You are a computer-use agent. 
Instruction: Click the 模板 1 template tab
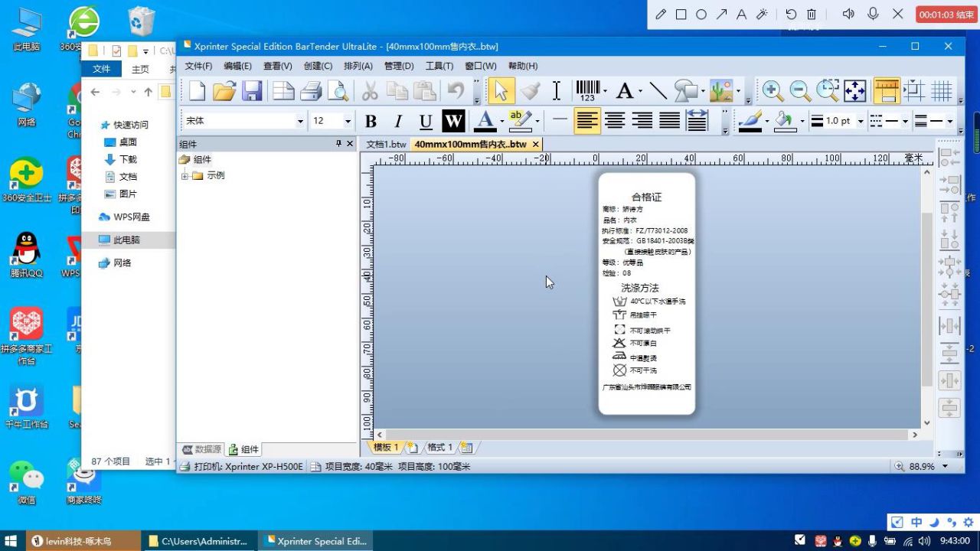click(x=386, y=447)
